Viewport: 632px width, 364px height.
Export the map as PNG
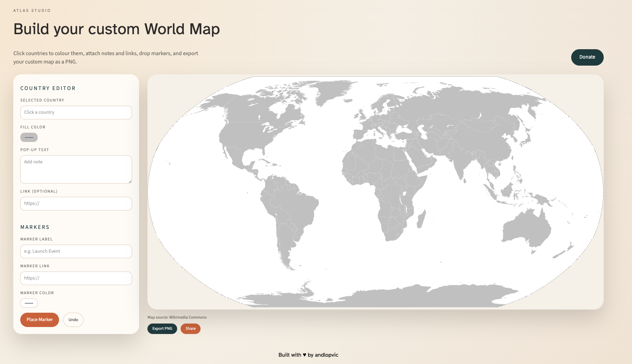tap(162, 329)
